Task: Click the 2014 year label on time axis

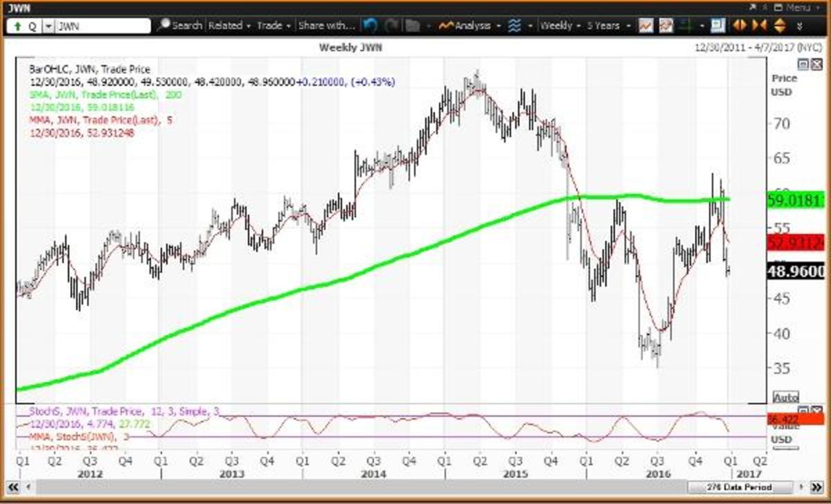Action: (373, 474)
